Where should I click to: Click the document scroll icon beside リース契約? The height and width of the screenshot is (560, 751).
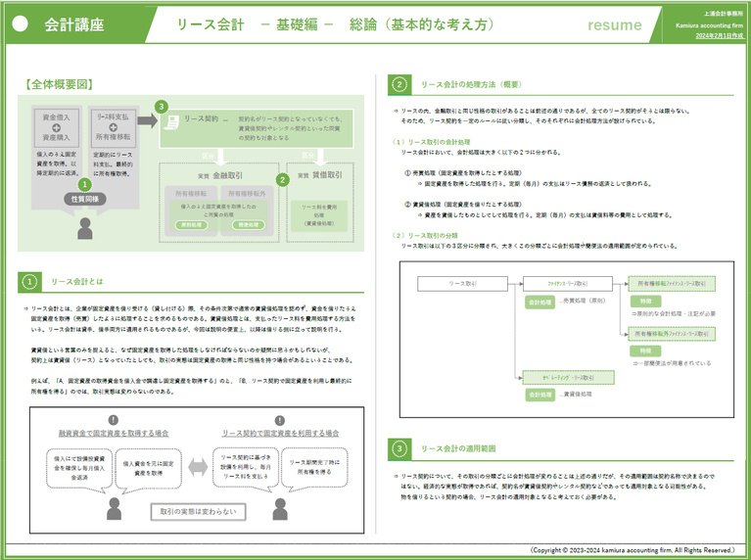171,121
